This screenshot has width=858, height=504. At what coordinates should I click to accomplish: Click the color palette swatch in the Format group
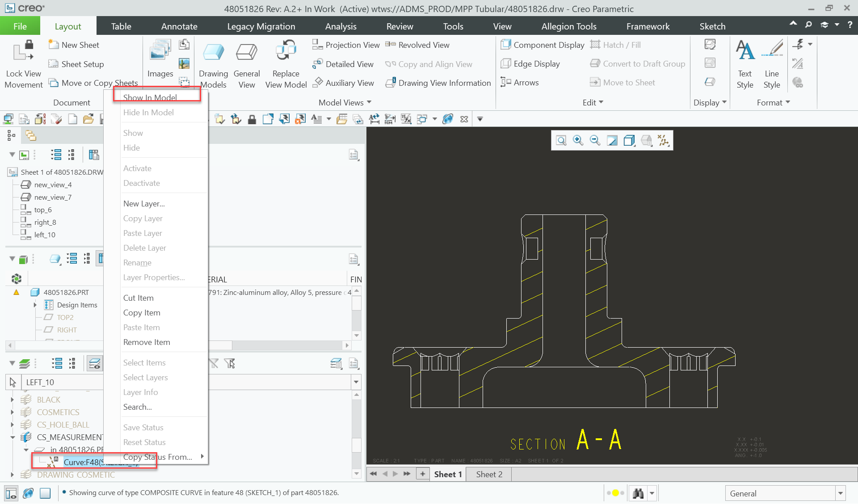tap(799, 82)
